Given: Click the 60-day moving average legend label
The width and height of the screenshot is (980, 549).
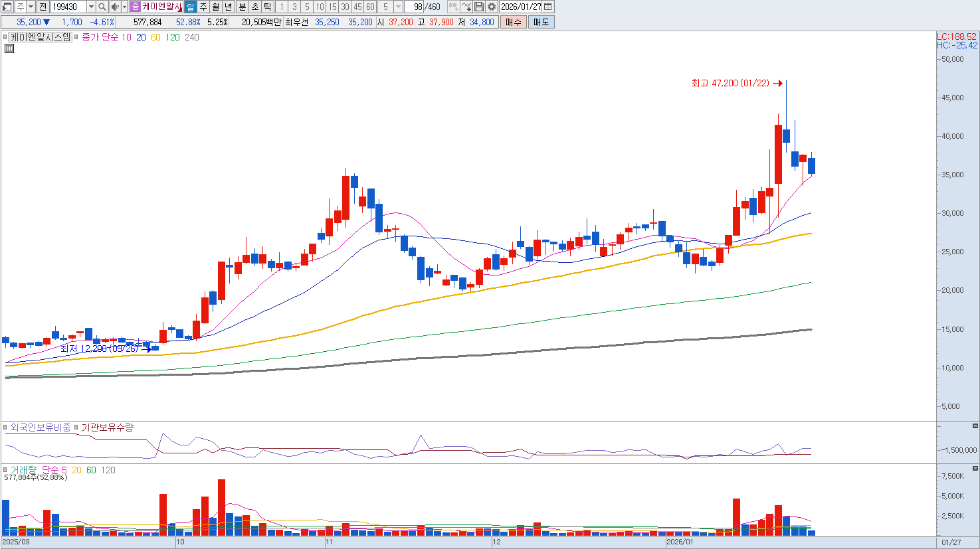Looking at the screenshot, I should [x=155, y=37].
